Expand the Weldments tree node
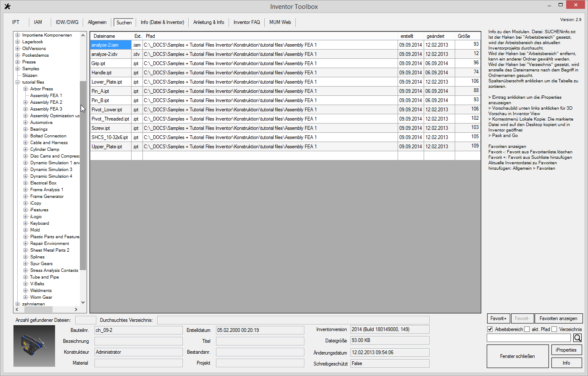This screenshot has height=376, width=588. 26,291
